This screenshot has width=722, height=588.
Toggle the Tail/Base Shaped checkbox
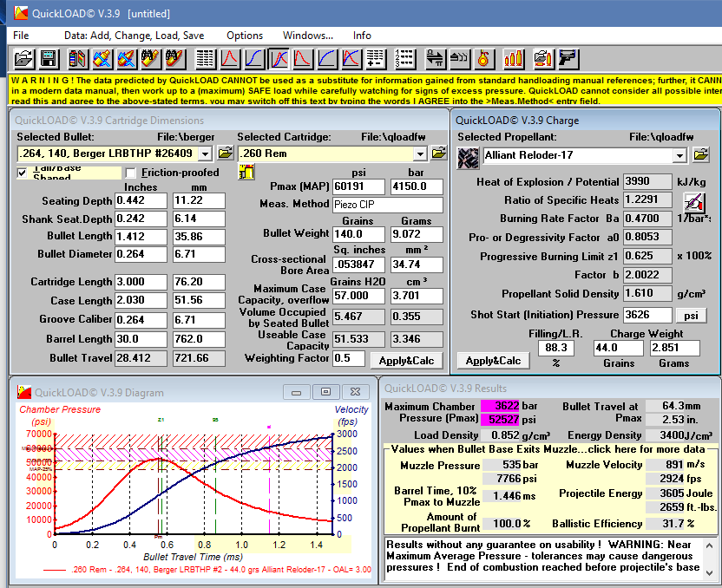point(22,173)
